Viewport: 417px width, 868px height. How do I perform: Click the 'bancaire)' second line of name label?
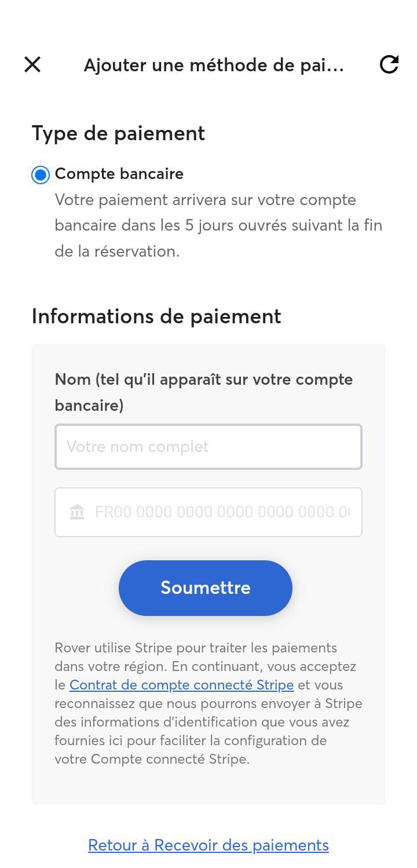pyautogui.click(x=90, y=406)
